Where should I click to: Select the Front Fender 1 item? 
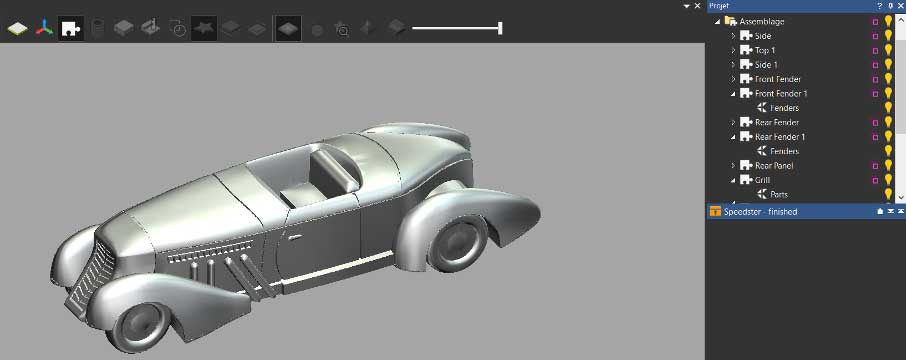click(x=781, y=94)
